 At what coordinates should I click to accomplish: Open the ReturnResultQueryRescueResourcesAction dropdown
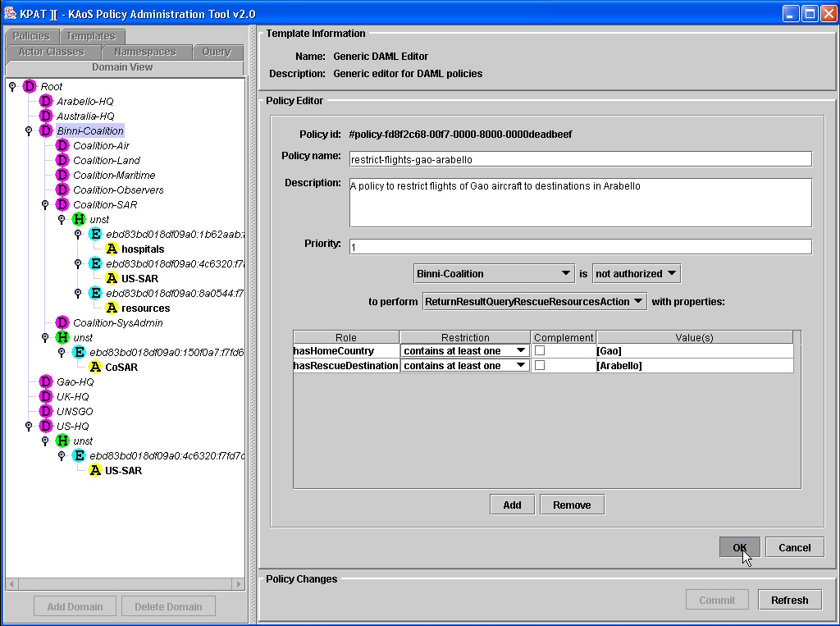[535, 302]
